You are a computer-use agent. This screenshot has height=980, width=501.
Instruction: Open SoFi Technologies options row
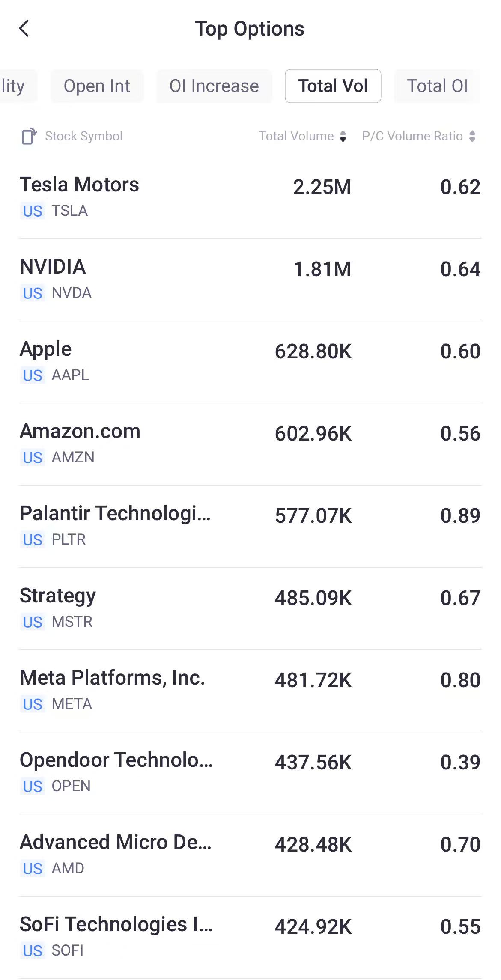coord(250,937)
